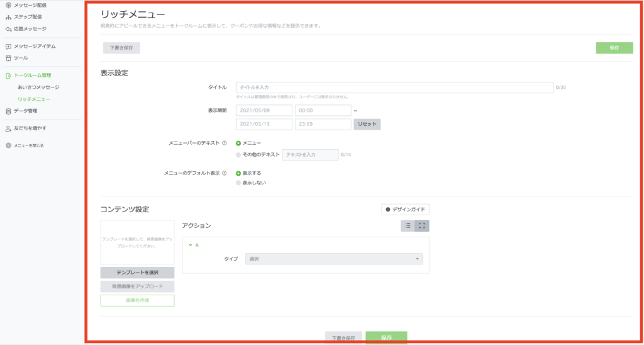
Task: Click the データ管理 sidebar icon
Action: pos(8,111)
